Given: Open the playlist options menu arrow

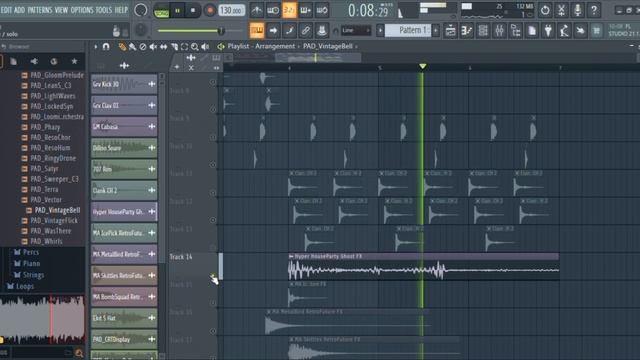Looking at the screenshot, I should click(x=96, y=47).
